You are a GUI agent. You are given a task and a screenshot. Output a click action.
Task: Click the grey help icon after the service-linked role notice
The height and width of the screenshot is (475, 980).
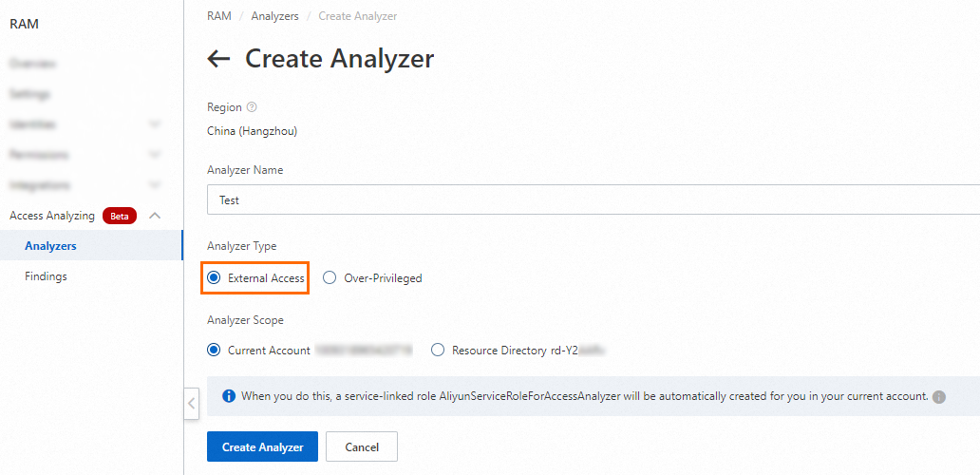[x=939, y=396]
